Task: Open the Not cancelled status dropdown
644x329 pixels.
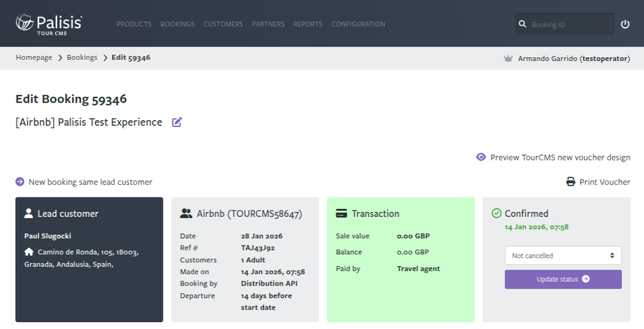Action: tap(563, 255)
